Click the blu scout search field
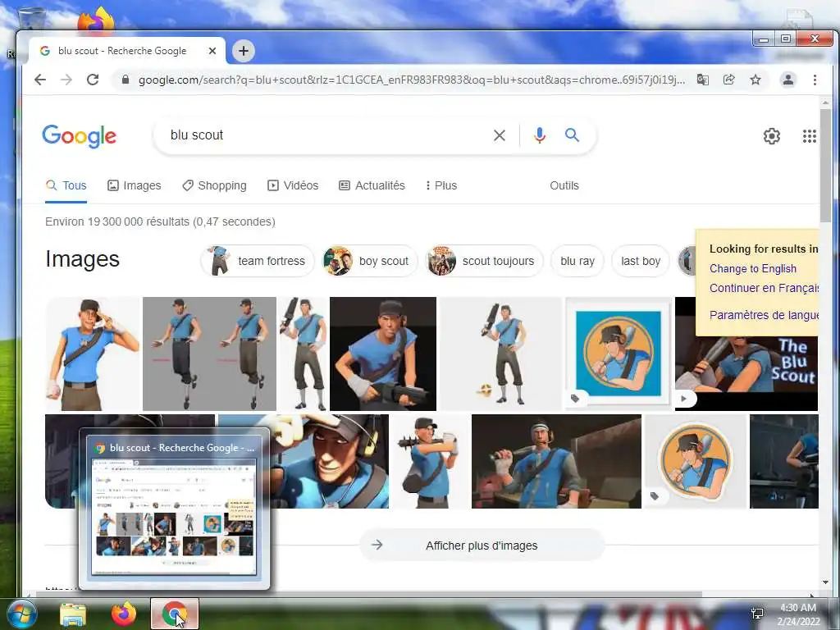Viewport: 840px width, 630px height. (x=326, y=135)
